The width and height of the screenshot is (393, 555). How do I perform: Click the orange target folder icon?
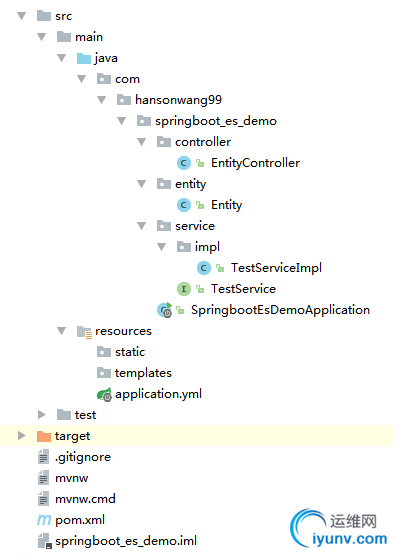click(x=44, y=436)
